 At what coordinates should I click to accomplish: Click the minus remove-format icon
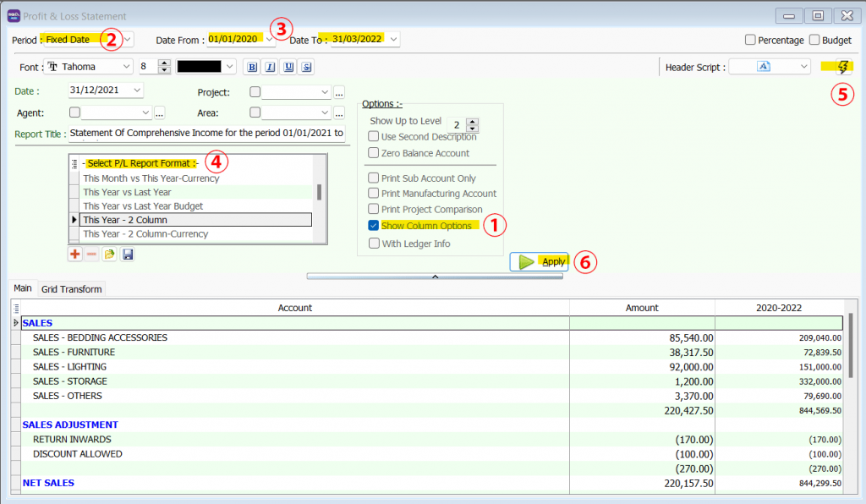(91, 254)
